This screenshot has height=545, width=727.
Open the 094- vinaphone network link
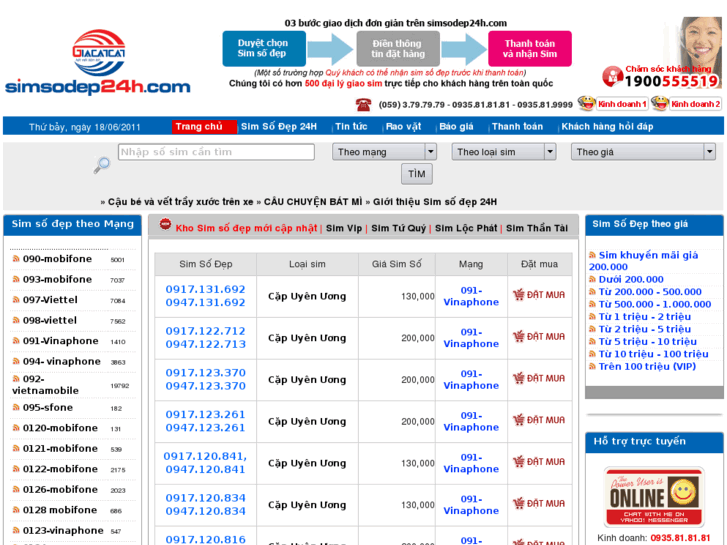coord(61,361)
